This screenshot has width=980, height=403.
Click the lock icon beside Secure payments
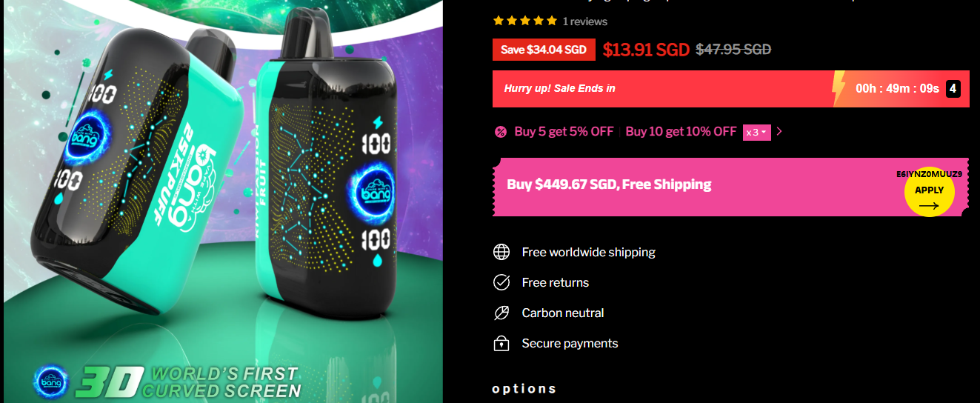click(501, 343)
